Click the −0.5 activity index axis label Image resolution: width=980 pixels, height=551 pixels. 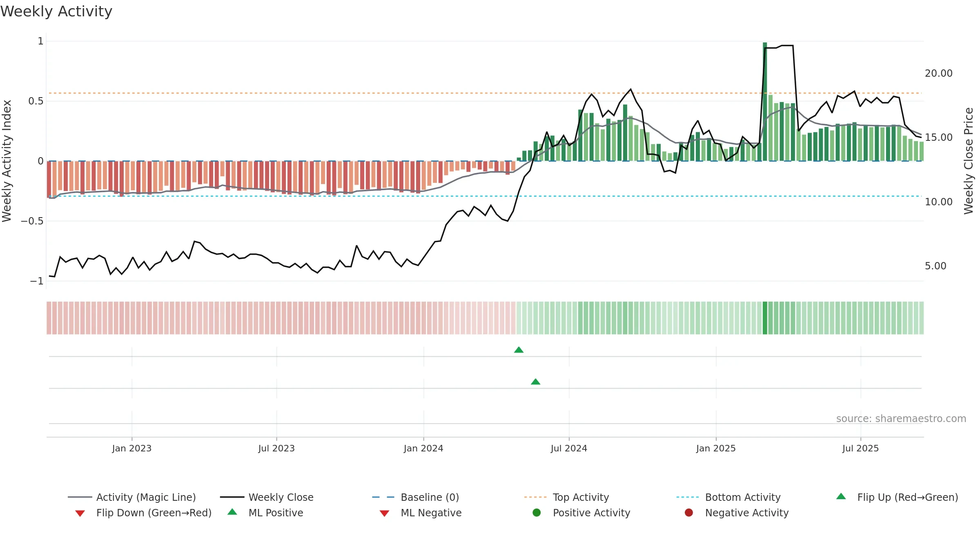32,221
